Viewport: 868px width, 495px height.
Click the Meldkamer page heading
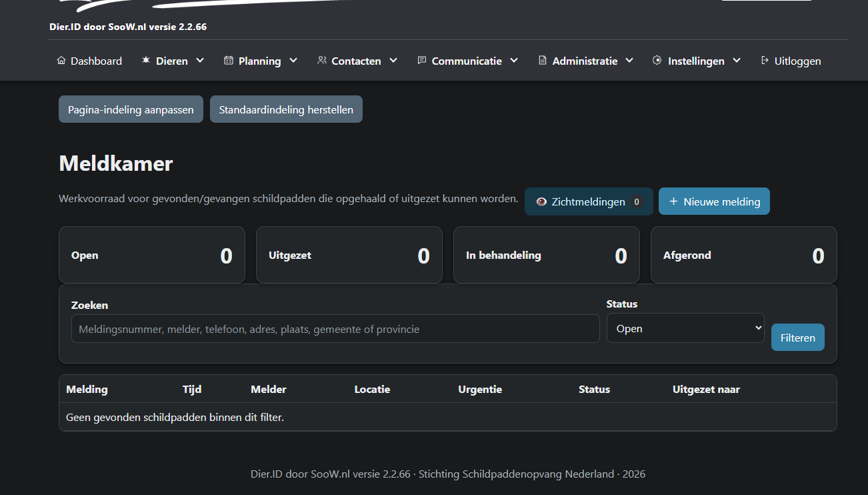(116, 163)
